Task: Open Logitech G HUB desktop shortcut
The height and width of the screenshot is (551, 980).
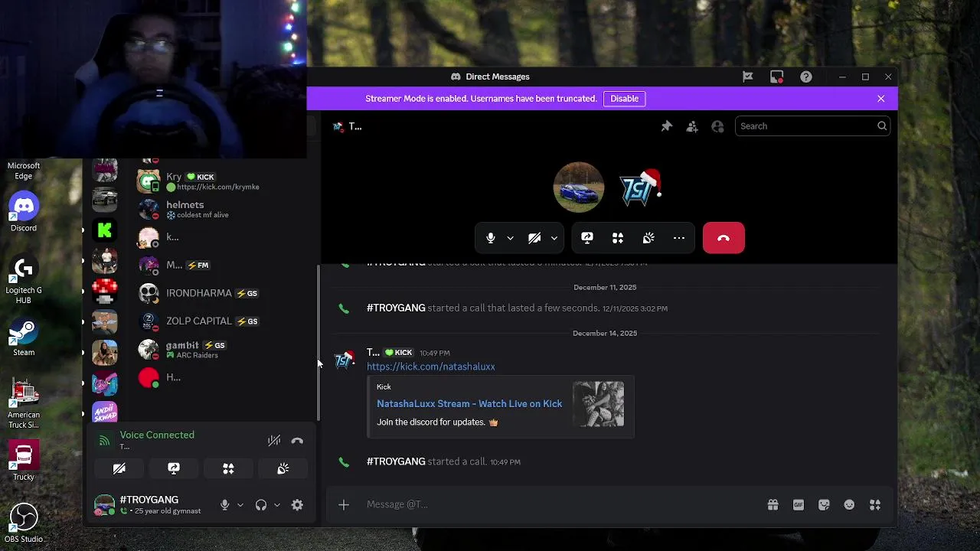Action: (x=24, y=280)
